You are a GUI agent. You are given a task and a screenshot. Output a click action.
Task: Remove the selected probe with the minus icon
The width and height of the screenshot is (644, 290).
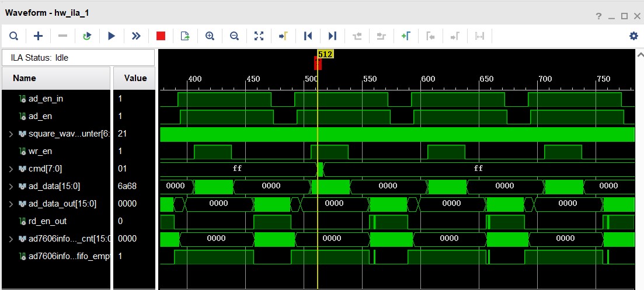point(63,36)
